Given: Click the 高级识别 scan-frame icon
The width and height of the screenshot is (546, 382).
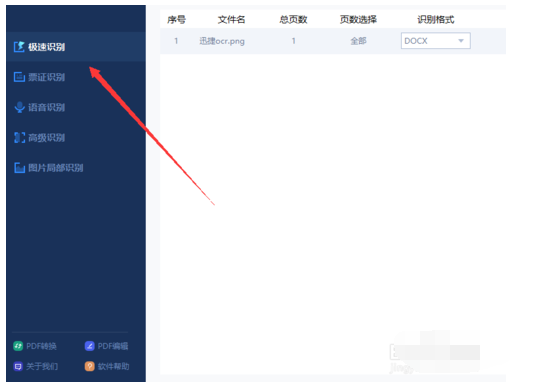Looking at the screenshot, I should coord(20,138).
